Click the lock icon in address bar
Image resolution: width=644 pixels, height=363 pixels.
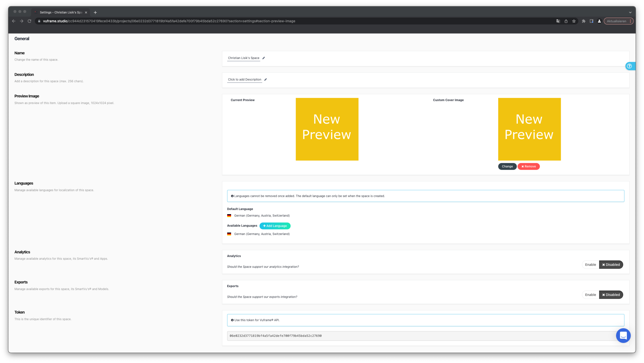point(39,21)
